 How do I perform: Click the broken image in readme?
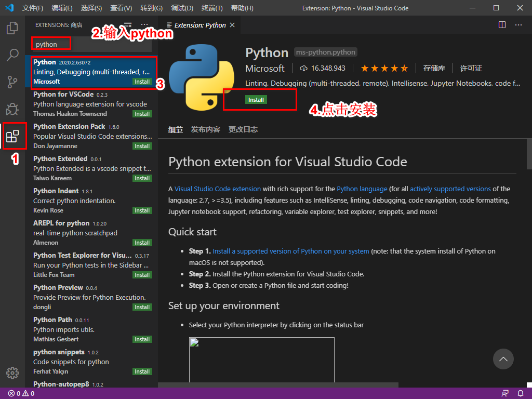point(262,360)
